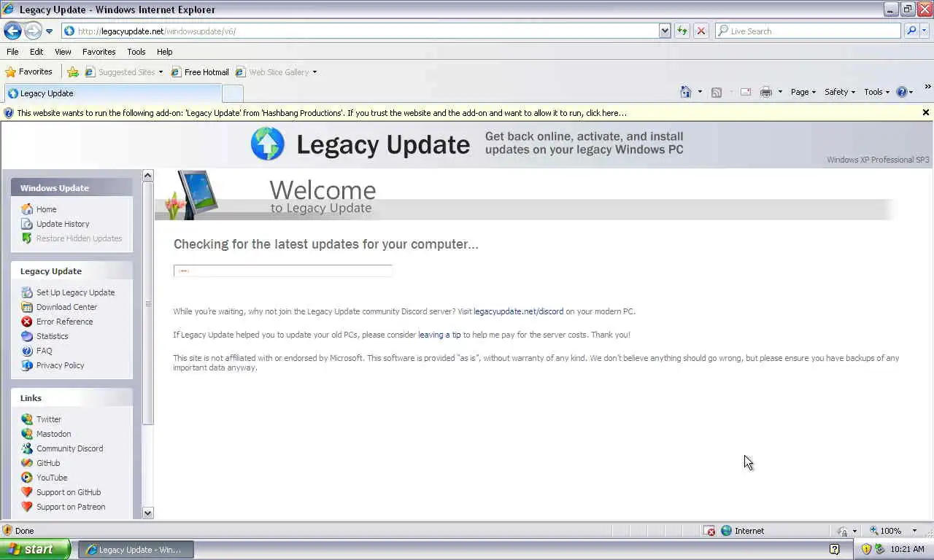This screenshot has width=934, height=560.
Task: Click the Forward navigation arrow button
Action: point(33,31)
